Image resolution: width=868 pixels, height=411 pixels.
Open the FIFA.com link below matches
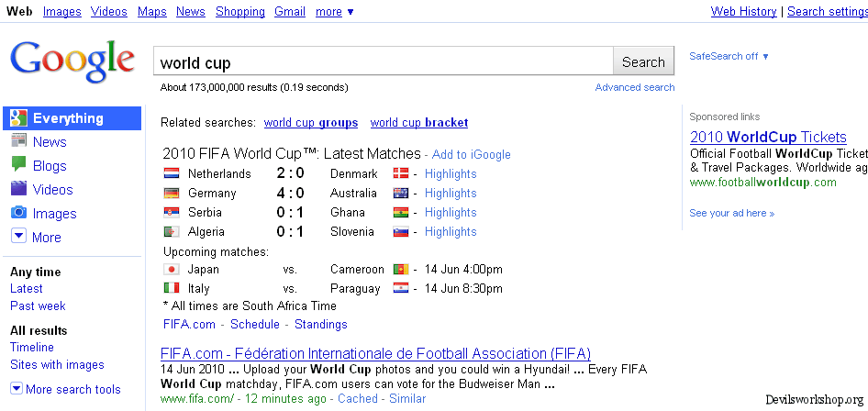point(189,324)
